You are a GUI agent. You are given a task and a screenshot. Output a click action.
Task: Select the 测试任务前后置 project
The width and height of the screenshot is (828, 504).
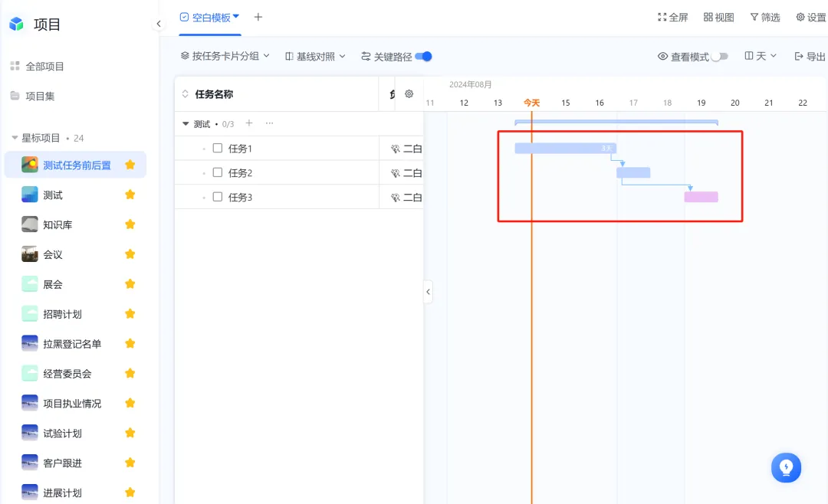coord(75,165)
